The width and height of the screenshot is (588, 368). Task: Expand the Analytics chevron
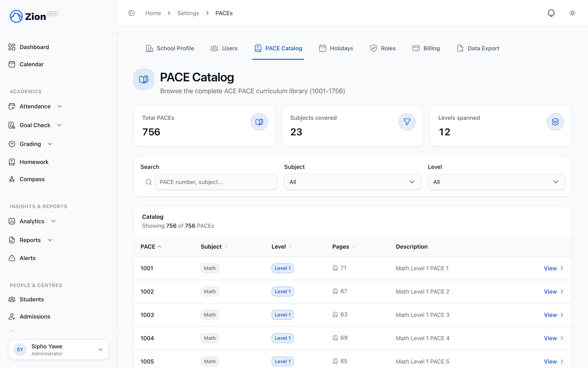tap(54, 221)
